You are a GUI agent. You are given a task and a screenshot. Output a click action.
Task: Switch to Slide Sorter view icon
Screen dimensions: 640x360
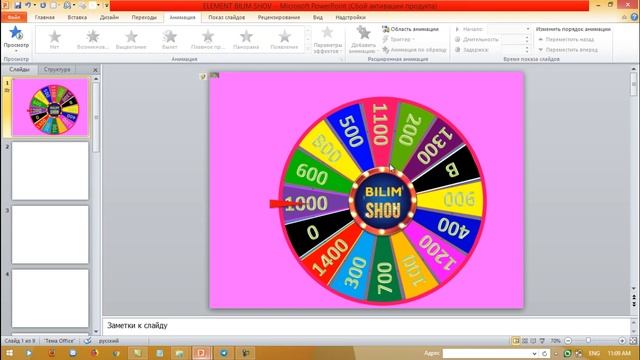[525, 341]
